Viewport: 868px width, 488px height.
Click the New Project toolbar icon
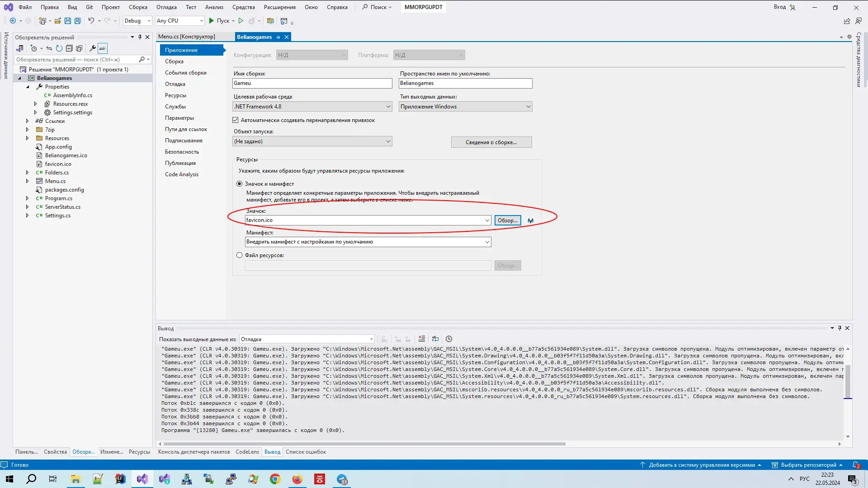pyautogui.click(x=42, y=21)
